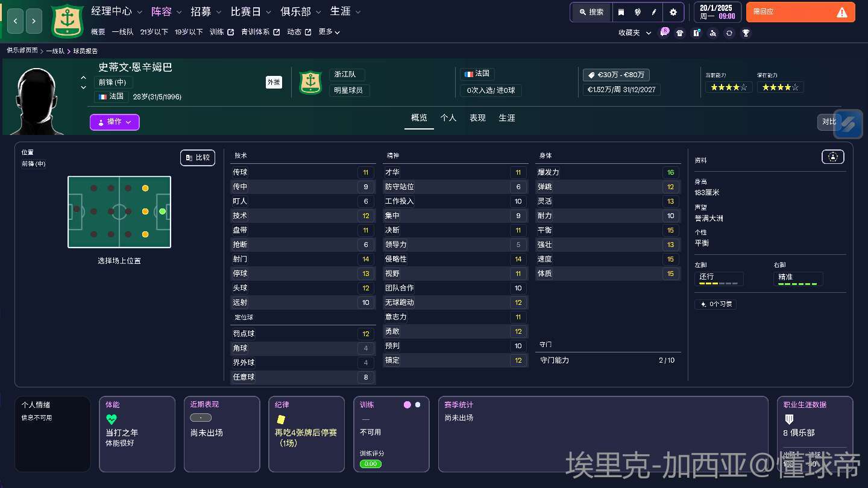Click the 比较 compare button
This screenshot has height=488, width=868.
click(x=198, y=157)
